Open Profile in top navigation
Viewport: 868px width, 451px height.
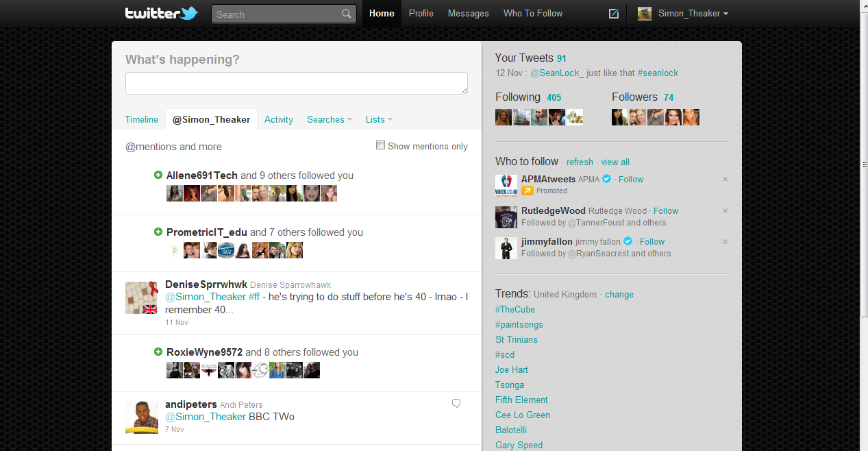[421, 13]
